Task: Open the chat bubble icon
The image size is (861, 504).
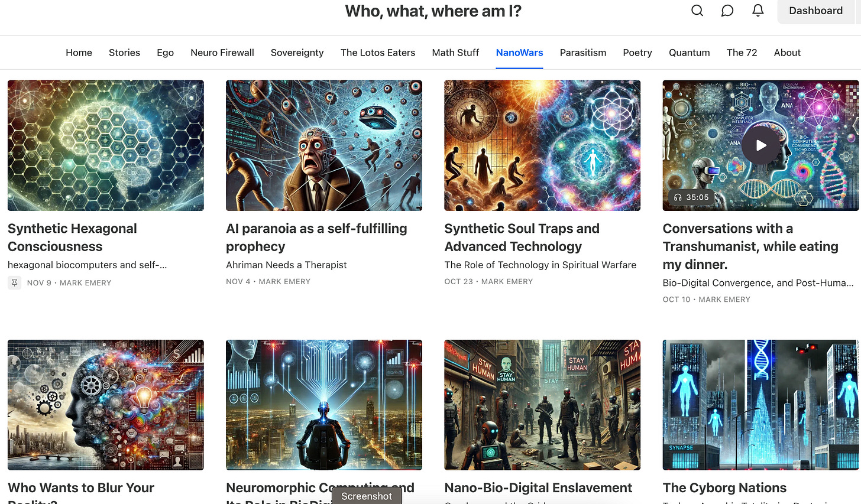Action: coord(727,11)
